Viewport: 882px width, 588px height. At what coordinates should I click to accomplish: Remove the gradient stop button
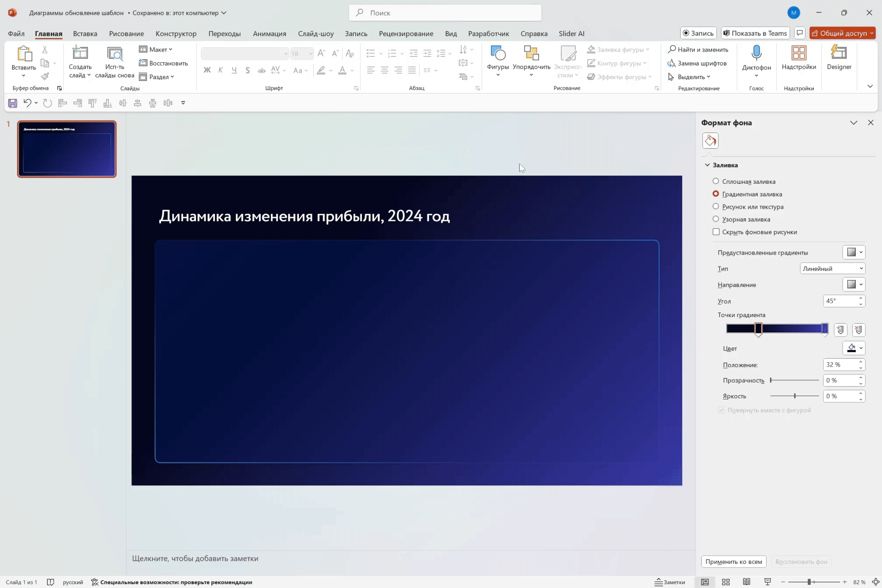pos(858,330)
